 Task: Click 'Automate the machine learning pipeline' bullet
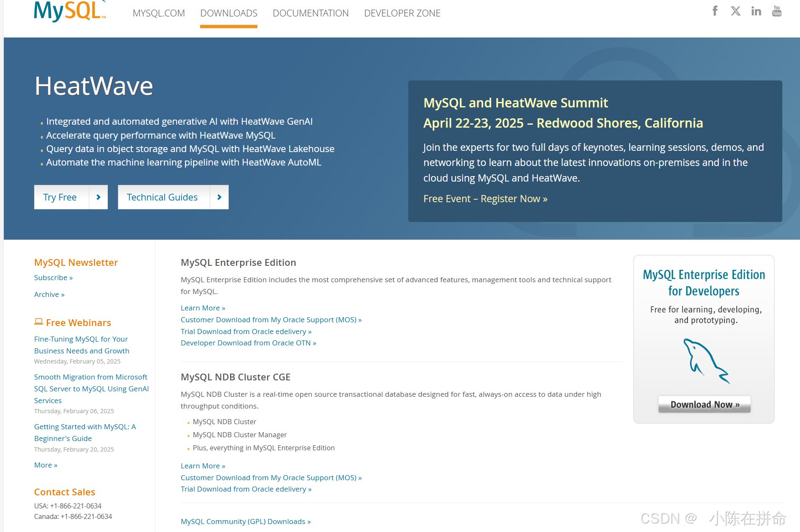point(184,162)
